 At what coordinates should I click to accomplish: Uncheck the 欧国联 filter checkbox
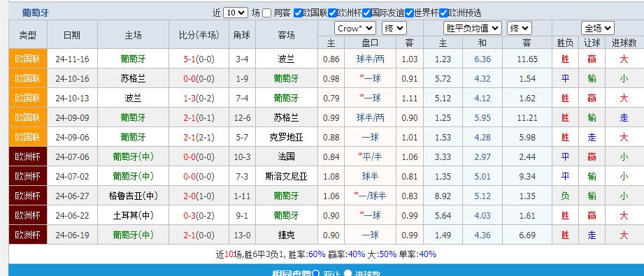(x=298, y=13)
